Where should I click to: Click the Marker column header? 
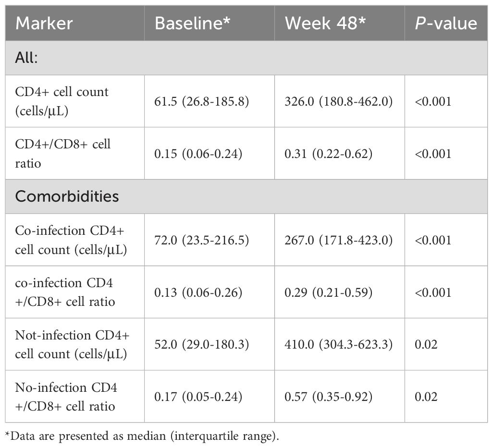tap(44, 24)
